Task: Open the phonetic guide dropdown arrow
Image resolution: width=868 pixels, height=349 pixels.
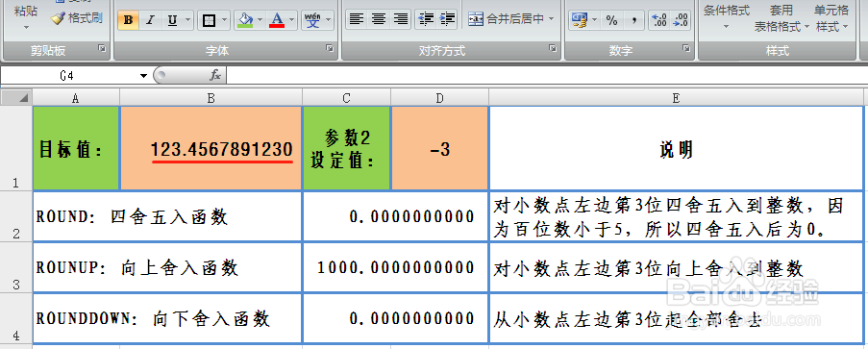Action: [x=329, y=20]
